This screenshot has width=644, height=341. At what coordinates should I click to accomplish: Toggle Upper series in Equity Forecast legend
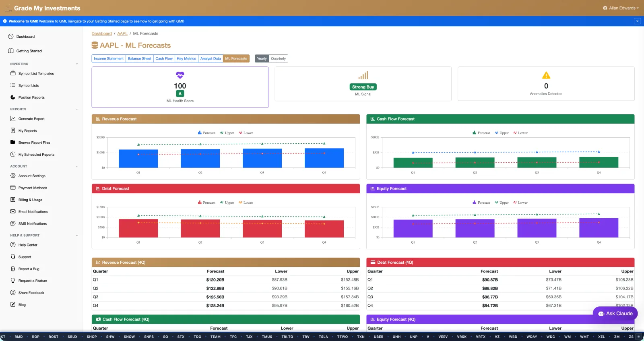point(502,203)
